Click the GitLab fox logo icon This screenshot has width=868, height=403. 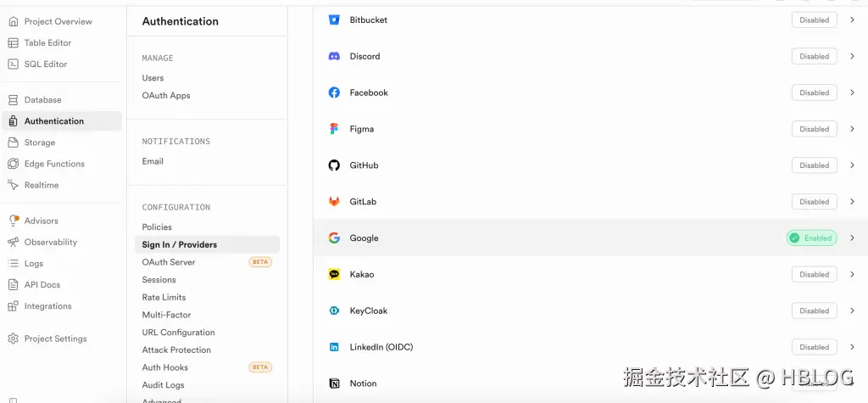tap(334, 202)
